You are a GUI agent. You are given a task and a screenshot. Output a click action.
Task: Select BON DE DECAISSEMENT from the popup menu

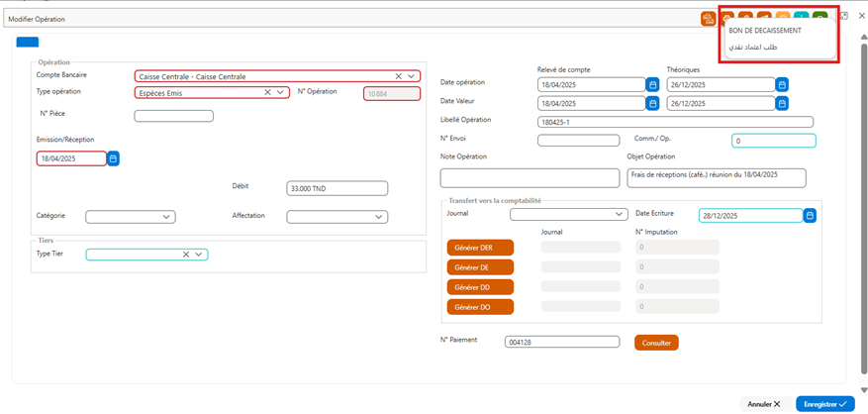pos(765,31)
